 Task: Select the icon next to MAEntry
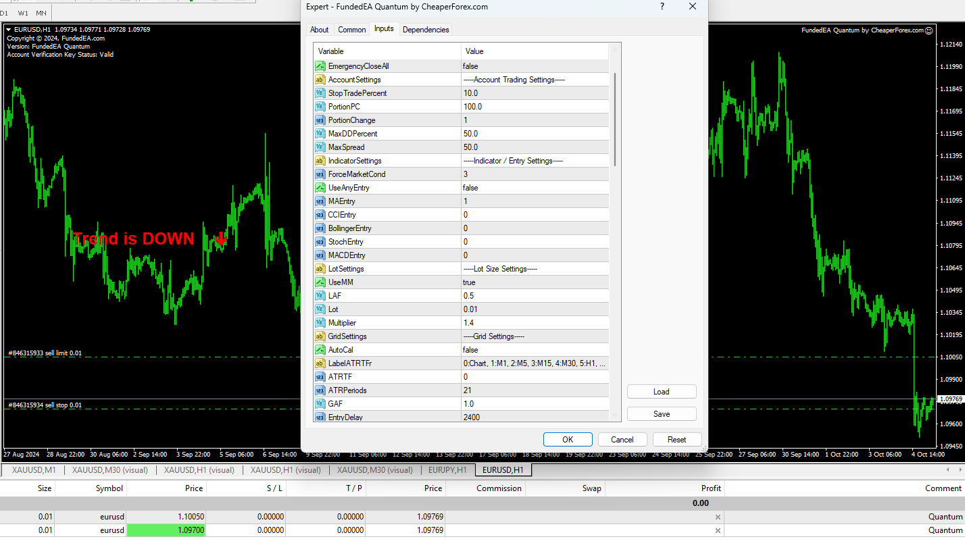[320, 201]
